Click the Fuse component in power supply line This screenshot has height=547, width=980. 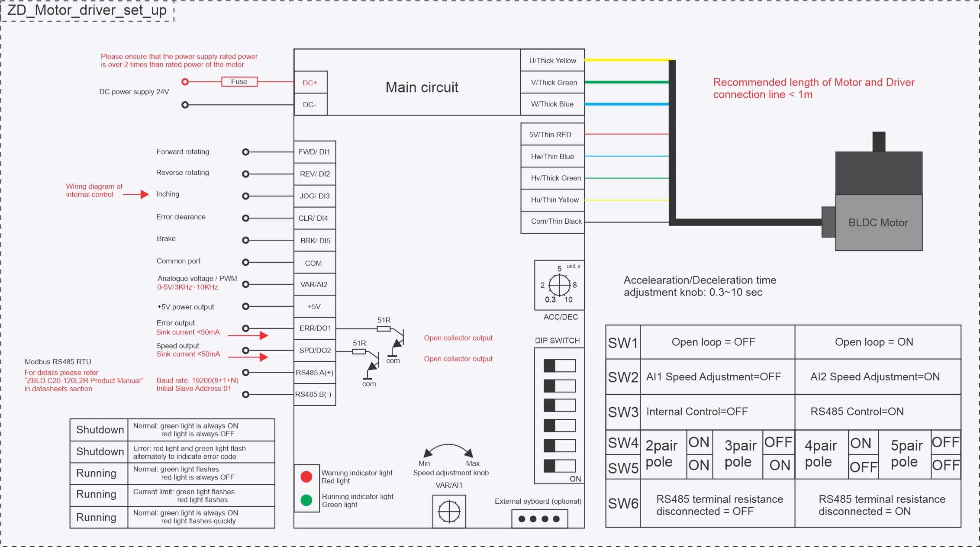coord(237,81)
